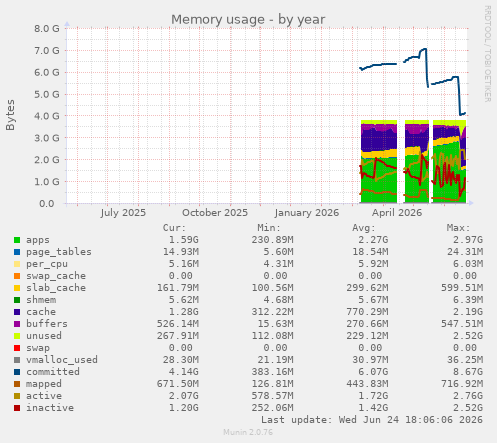Screen dimensions: 497x443
Task: Select the 'page_tables' legend label
Action: tap(59, 252)
